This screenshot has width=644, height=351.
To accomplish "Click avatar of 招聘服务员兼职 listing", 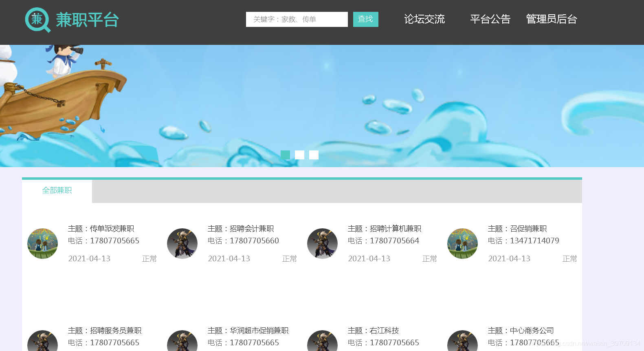I will click(x=42, y=341).
